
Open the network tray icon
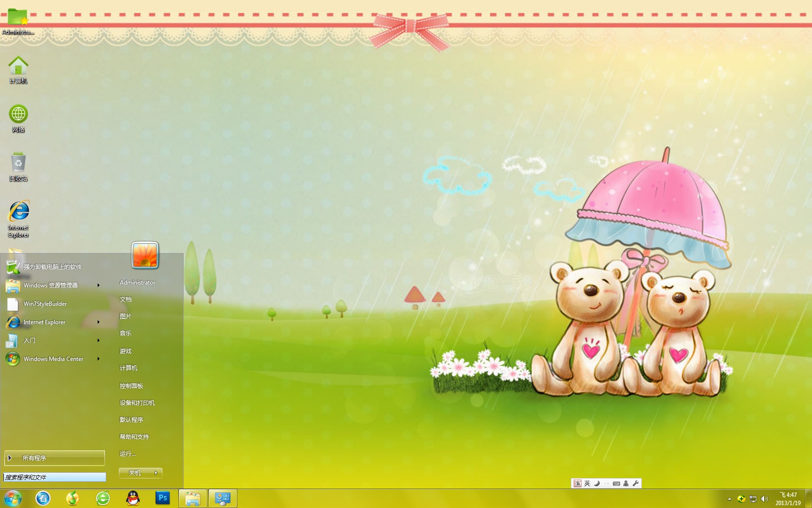[753, 499]
